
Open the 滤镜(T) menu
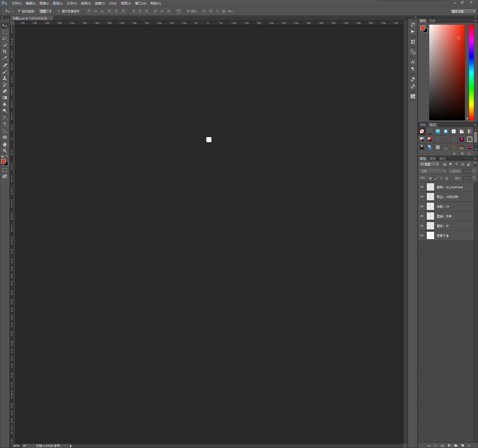click(100, 3)
